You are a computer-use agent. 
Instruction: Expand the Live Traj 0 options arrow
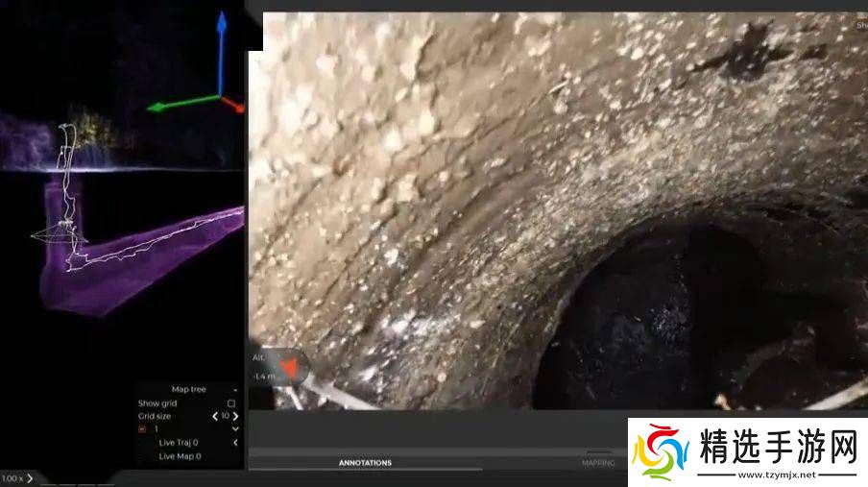pos(235,443)
